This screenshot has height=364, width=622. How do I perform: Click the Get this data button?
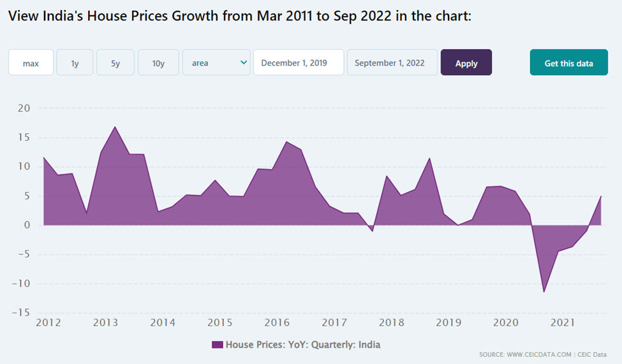point(568,63)
